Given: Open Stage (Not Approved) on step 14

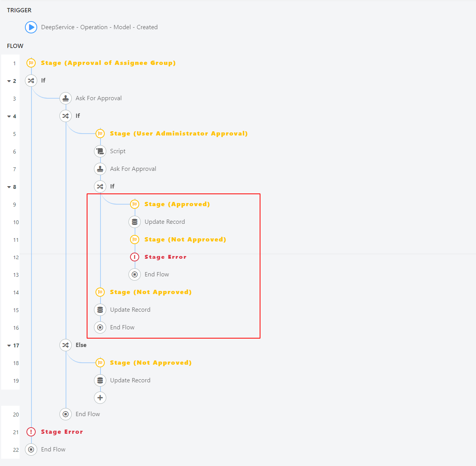Looking at the screenshot, I should click(151, 292).
